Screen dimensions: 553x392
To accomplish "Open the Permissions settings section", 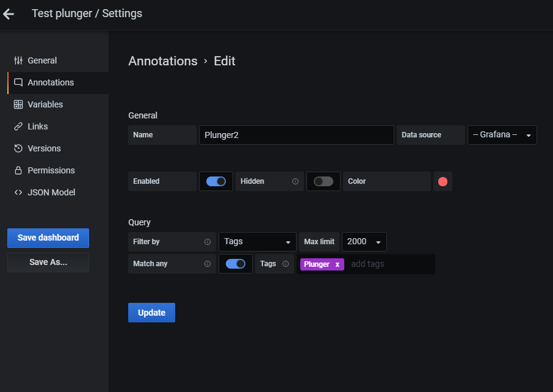I will [58, 170].
